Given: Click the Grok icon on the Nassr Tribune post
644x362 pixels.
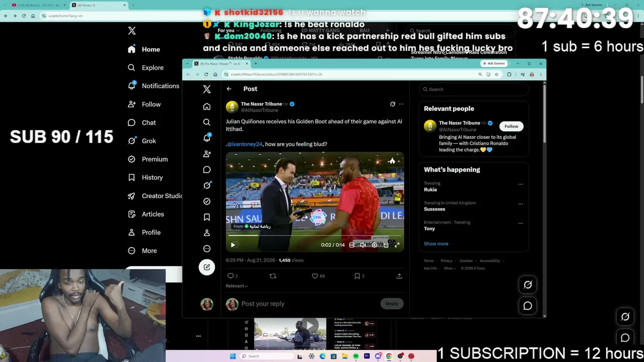Looking at the screenshot, I should (x=392, y=104).
